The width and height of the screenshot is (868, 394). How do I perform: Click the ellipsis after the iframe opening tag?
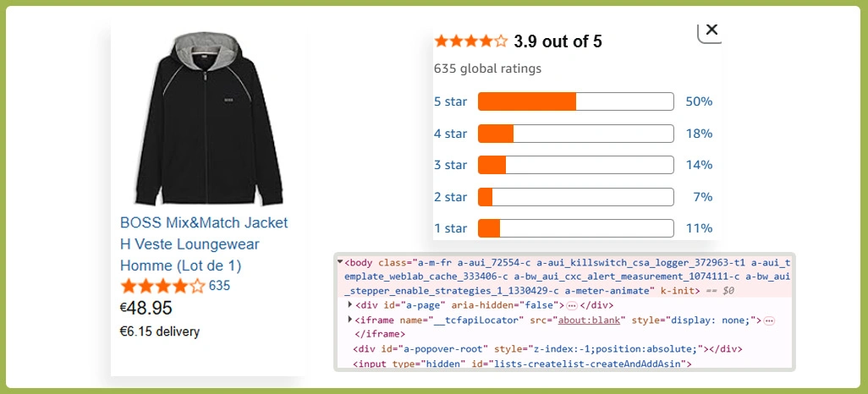click(x=769, y=320)
